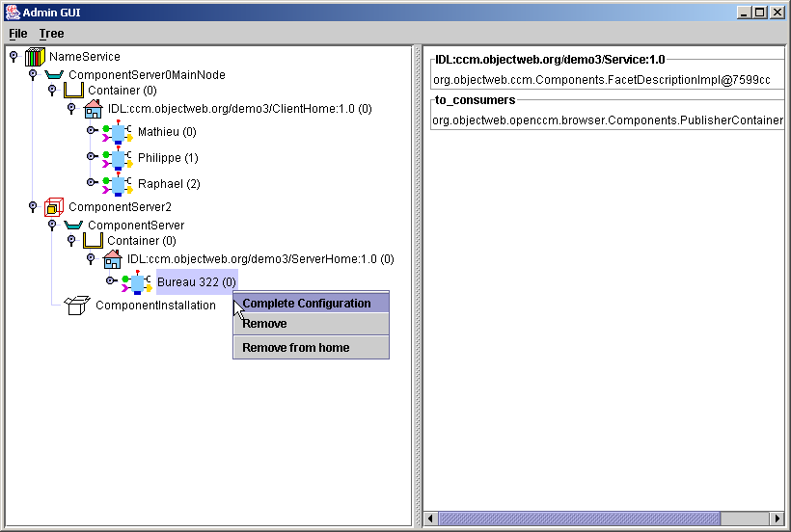The height and width of the screenshot is (532, 791).
Task: Select Bureau 322 (0) tree label
Action: pos(197,282)
